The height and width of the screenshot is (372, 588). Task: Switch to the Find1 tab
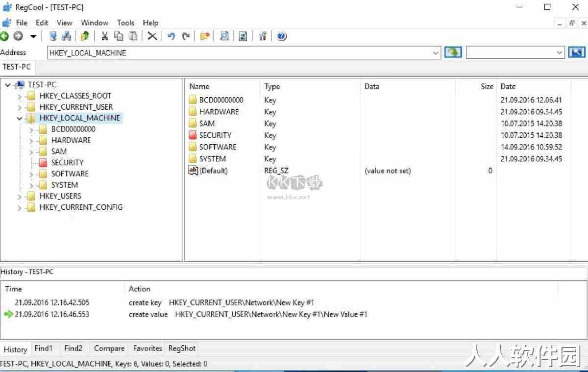(x=43, y=348)
